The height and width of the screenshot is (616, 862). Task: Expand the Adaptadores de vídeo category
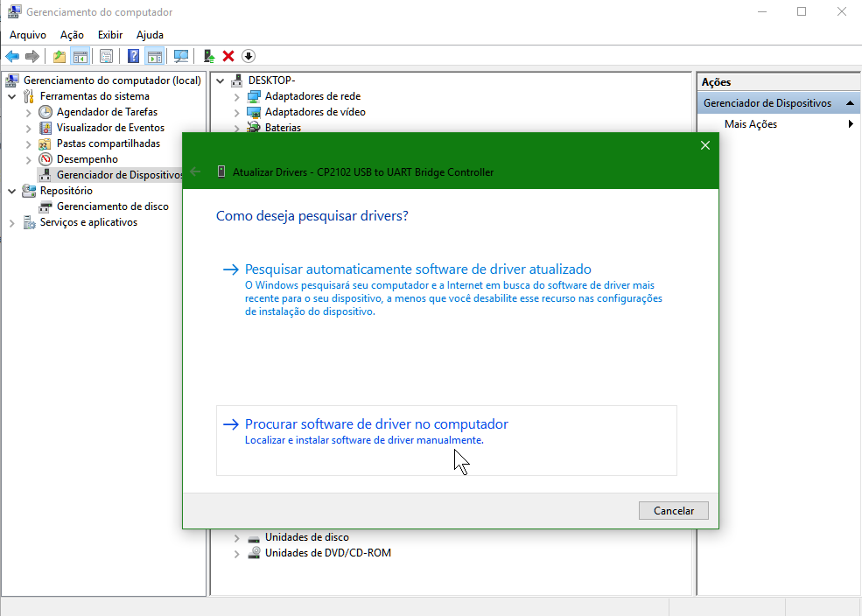click(x=236, y=113)
